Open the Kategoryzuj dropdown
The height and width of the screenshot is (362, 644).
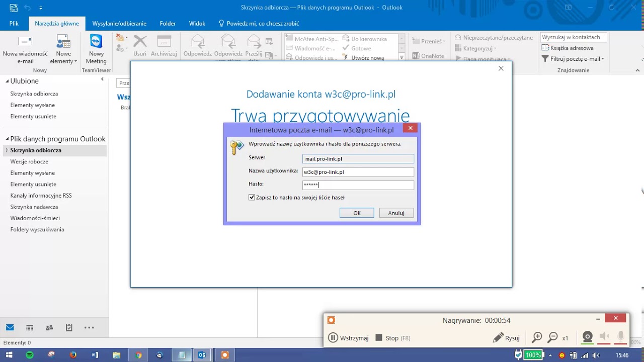pos(475,48)
